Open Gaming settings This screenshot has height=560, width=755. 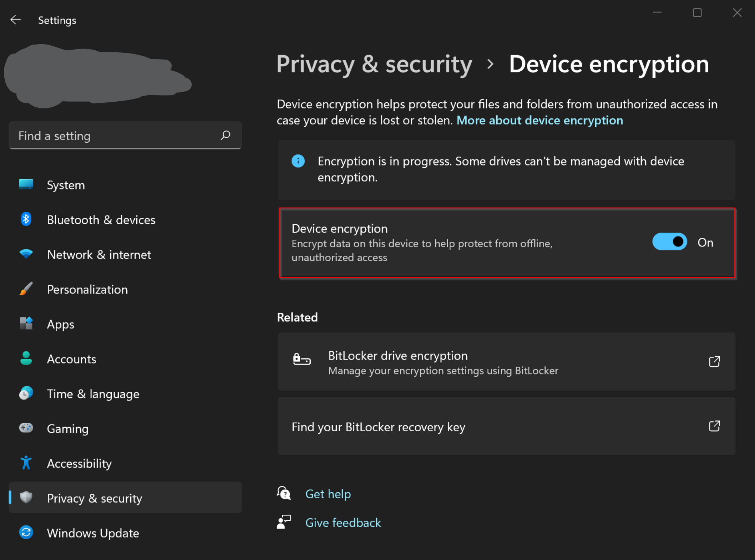[x=125, y=428]
